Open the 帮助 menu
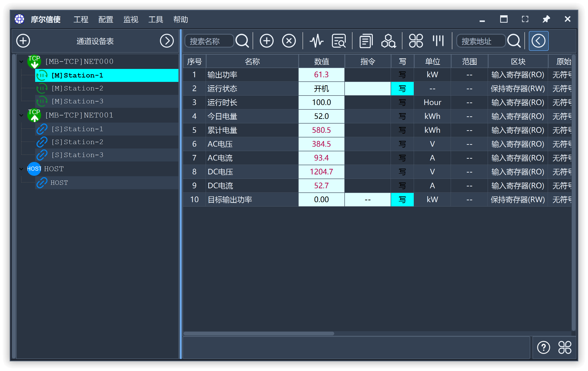Viewport: 588px width, 371px height. [x=181, y=19]
